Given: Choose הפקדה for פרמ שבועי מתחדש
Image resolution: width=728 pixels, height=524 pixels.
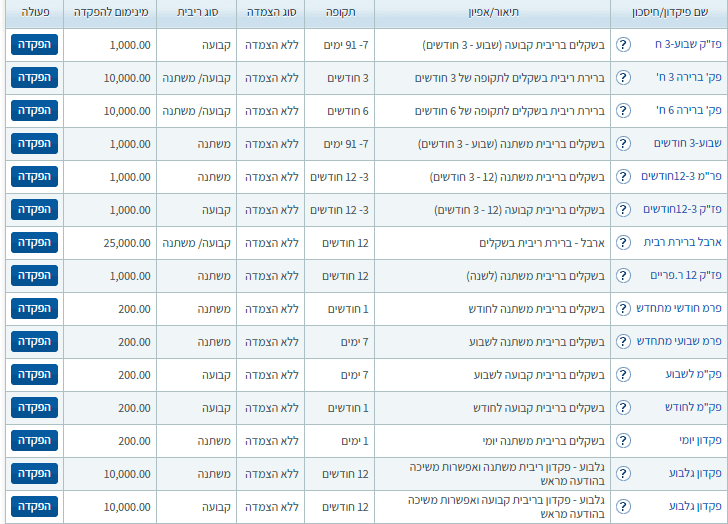Looking at the screenshot, I should click(34, 341).
